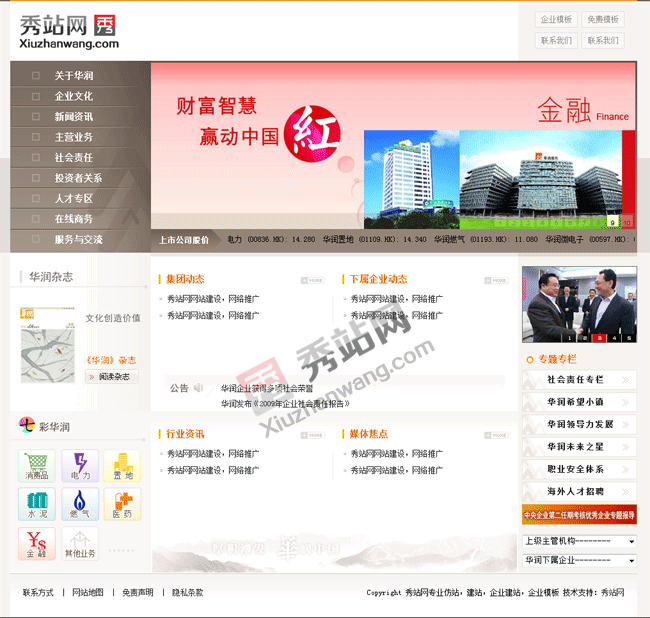Image resolution: width=650 pixels, height=618 pixels.
Task: Open the 关于华润 menu item
Action: (73, 75)
